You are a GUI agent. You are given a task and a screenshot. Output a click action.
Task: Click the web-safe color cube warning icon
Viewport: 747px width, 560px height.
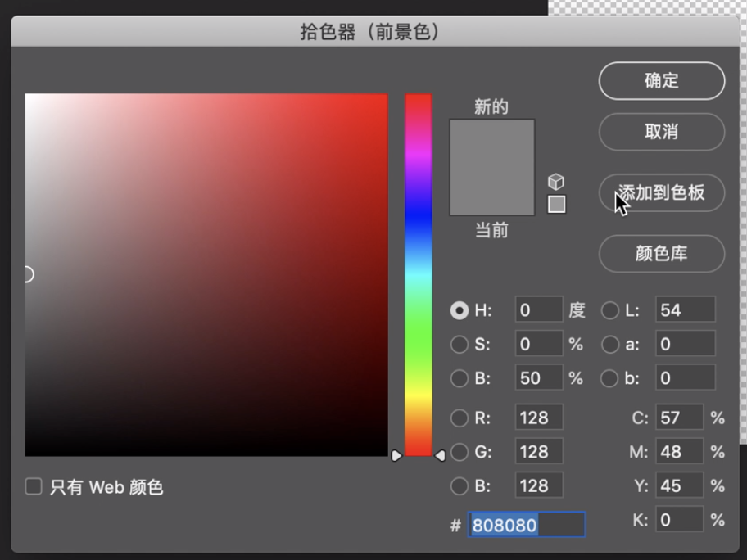pos(556,181)
